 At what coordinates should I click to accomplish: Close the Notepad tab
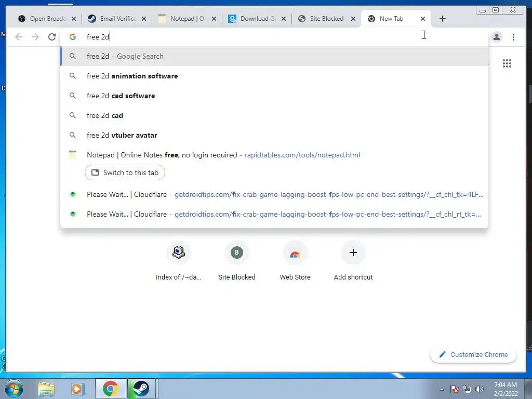pyautogui.click(x=214, y=19)
